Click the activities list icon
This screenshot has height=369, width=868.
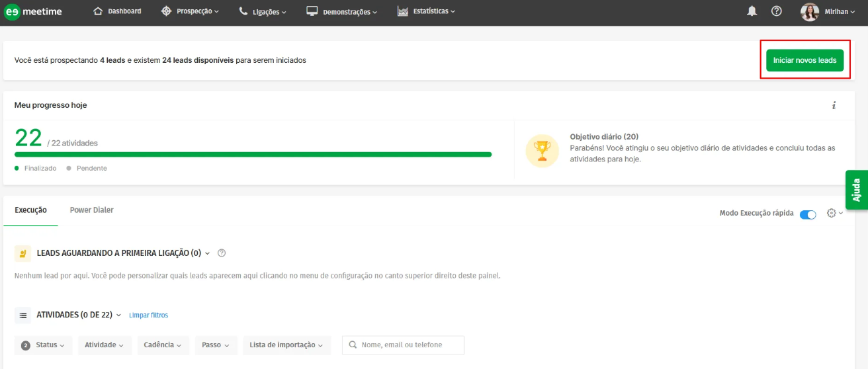[x=23, y=315]
